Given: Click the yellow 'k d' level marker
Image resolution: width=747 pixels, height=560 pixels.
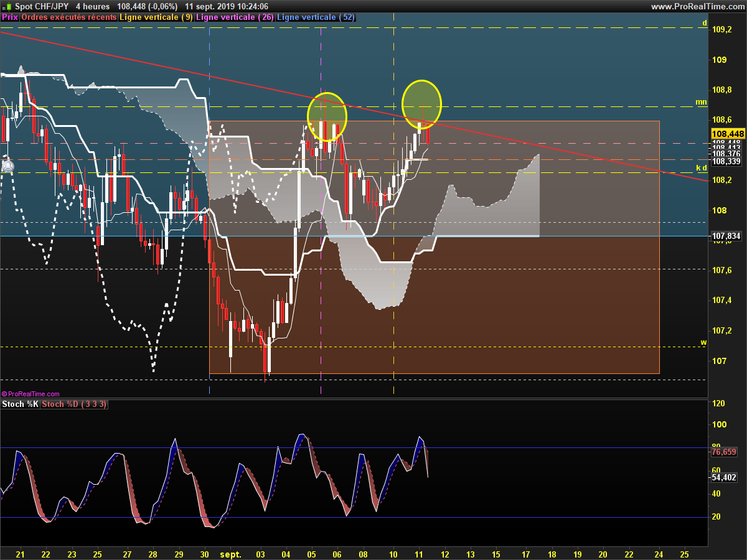Looking at the screenshot, I should pyautogui.click(x=701, y=168).
